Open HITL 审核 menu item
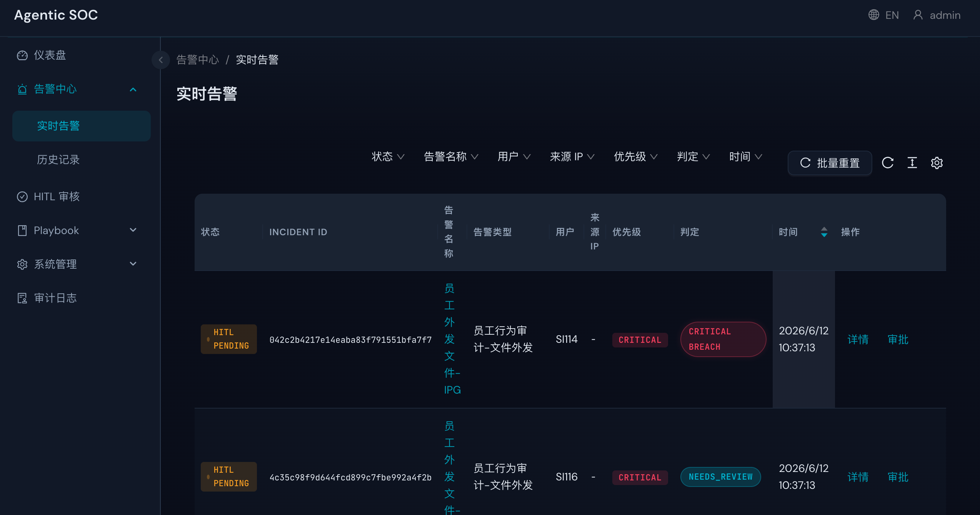Viewport: 980px width, 515px height. pyautogui.click(x=81, y=197)
